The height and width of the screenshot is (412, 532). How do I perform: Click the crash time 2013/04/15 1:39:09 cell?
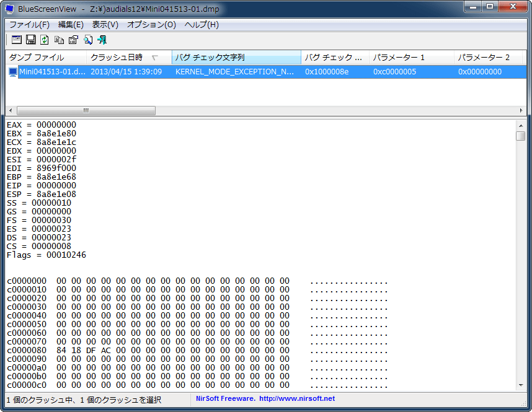coord(126,72)
